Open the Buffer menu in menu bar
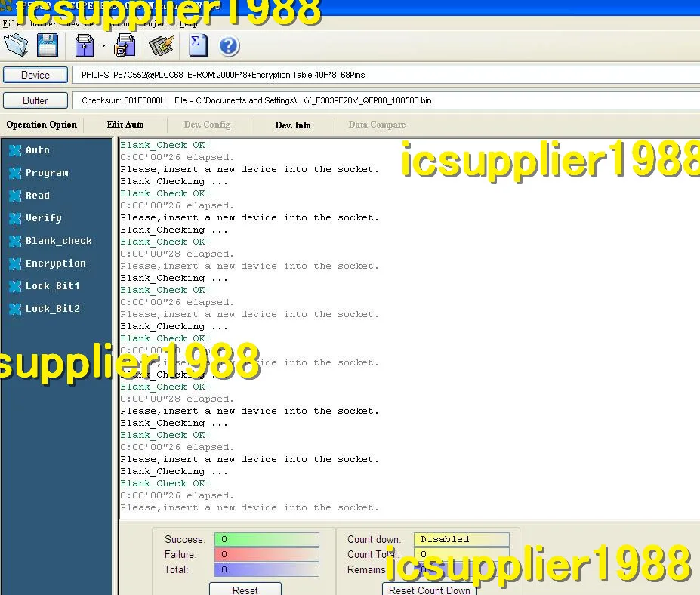 tap(43, 23)
